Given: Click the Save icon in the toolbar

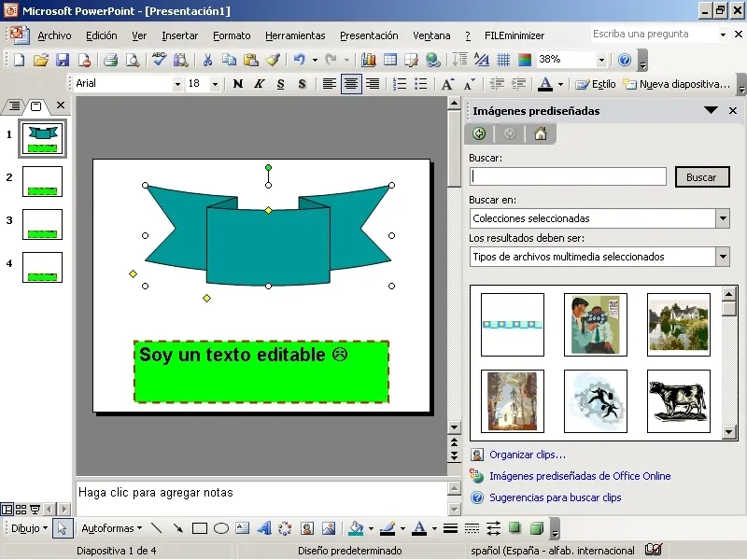Looking at the screenshot, I should click(x=62, y=60).
